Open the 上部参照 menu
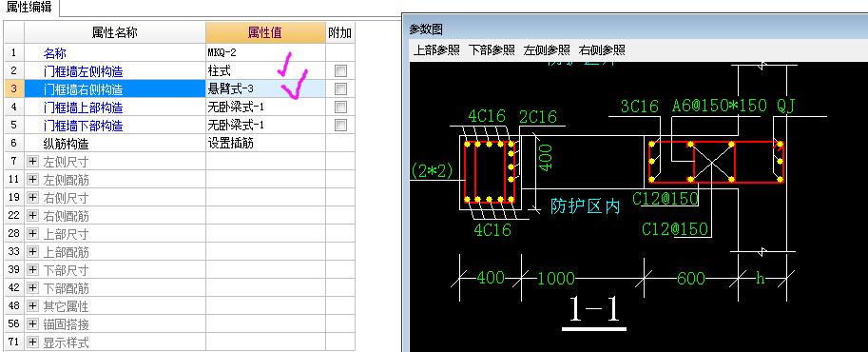Screen dimensions: 868x352 pos(436,49)
